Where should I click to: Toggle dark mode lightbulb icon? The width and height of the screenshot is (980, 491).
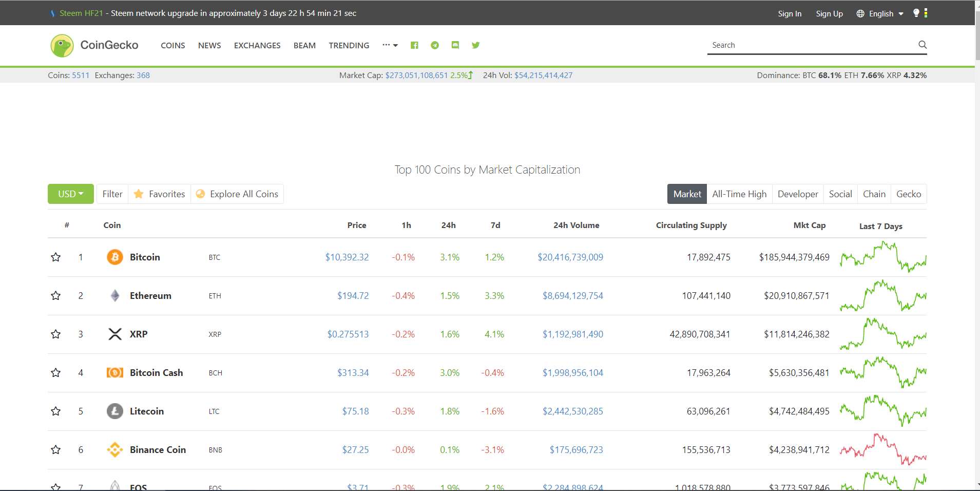[916, 13]
